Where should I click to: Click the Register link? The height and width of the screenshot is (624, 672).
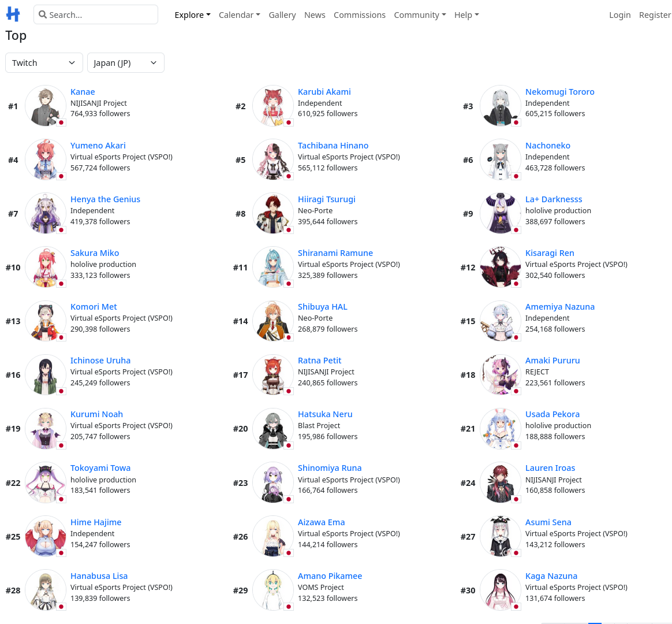(x=655, y=15)
